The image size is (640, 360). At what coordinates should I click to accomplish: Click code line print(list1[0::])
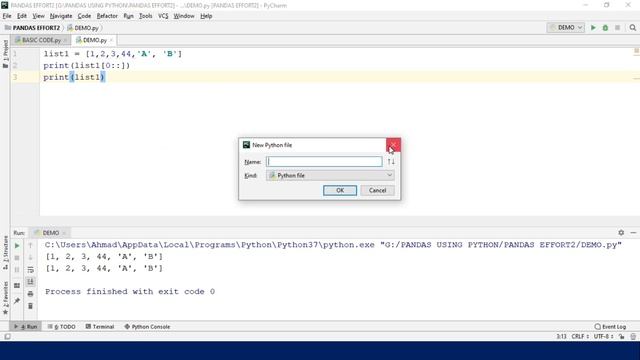87,65
